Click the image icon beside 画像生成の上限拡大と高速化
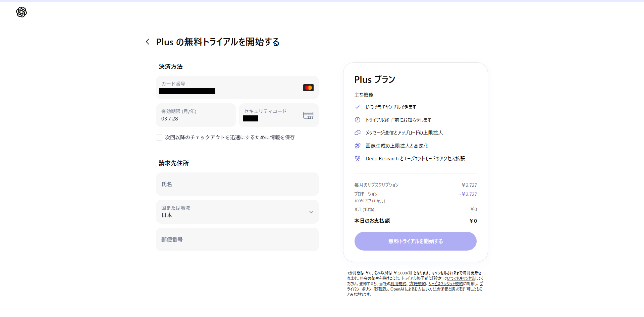 (358, 146)
